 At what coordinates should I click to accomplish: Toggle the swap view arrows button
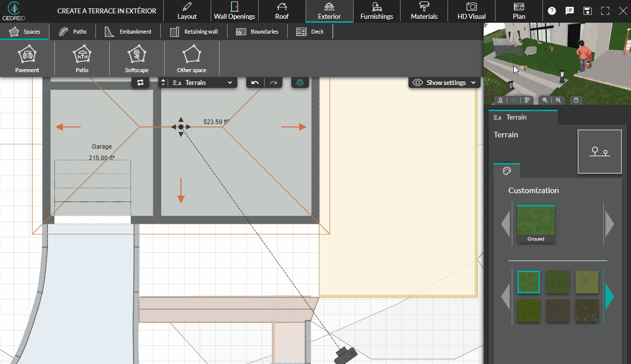pos(140,82)
